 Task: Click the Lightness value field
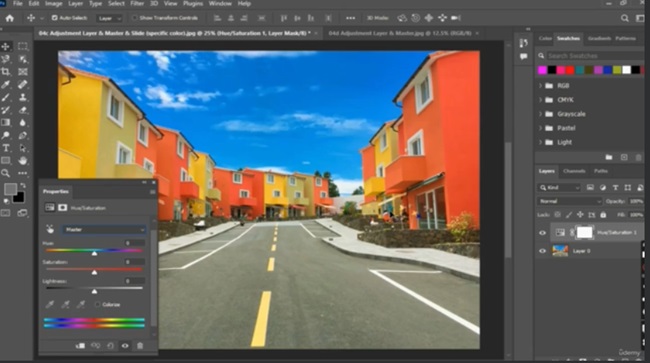(x=134, y=281)
